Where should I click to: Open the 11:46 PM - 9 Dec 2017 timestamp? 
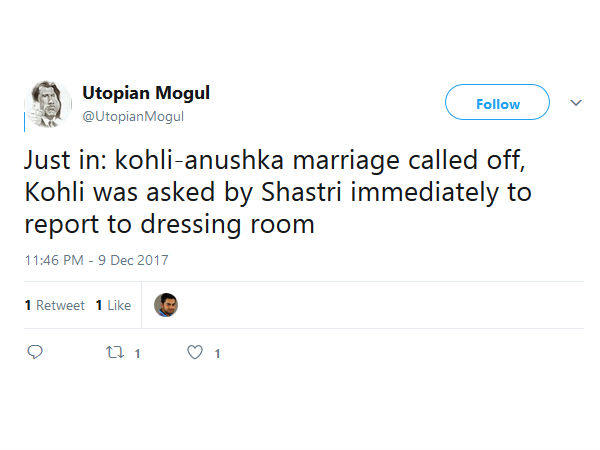(x=96, y=260)
